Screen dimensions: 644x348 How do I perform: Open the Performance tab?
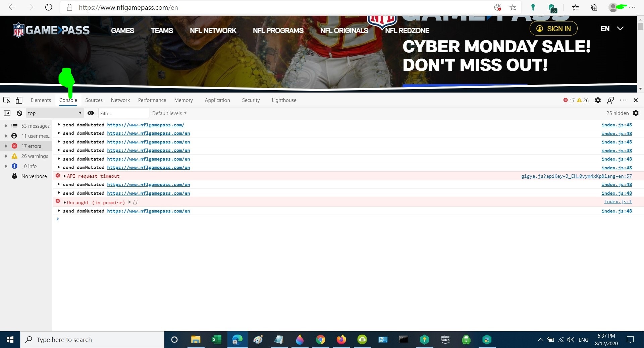(x=152, y=100)
